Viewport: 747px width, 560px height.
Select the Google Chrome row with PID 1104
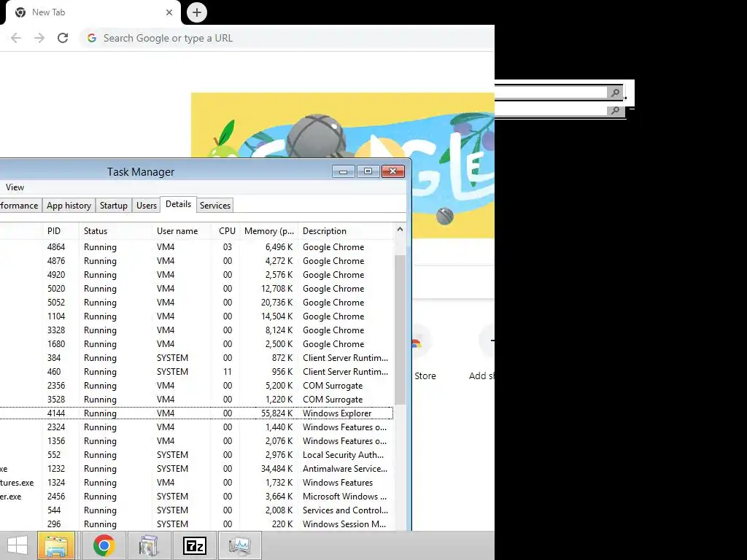[197, 316]
